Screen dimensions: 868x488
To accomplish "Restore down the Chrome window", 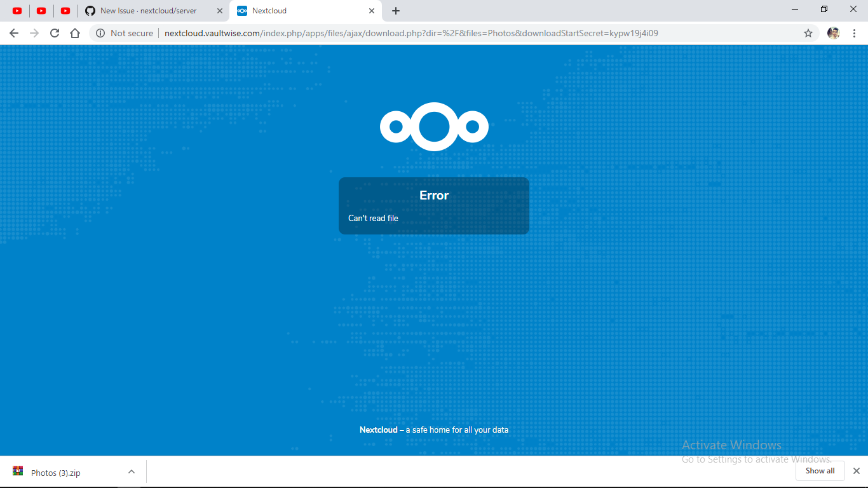I will tap(824, 9).
